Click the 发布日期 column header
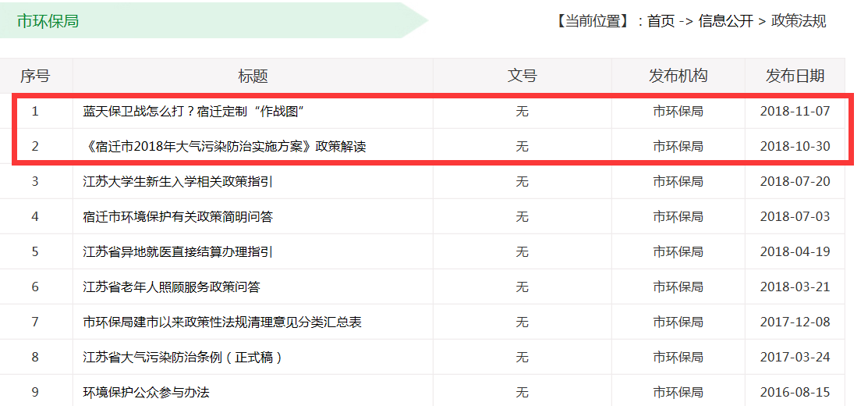The width and height of the screenshot is (868, 406). [x=795, y=76]
